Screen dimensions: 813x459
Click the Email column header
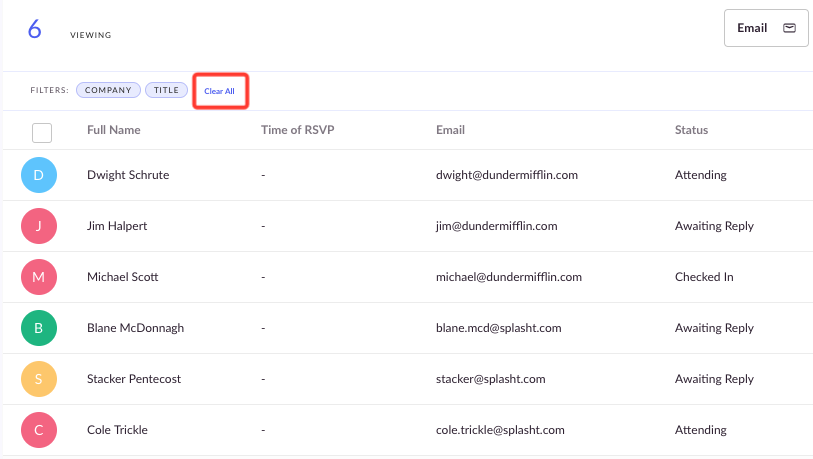[x=450, y=130]
